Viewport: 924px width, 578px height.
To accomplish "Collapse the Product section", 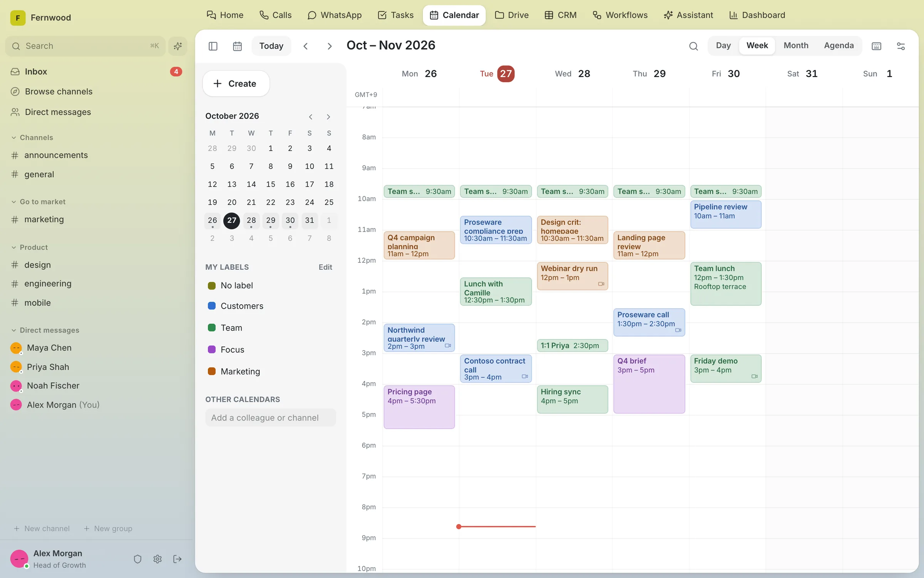I will pyautogui.click(x=30, y=247).
